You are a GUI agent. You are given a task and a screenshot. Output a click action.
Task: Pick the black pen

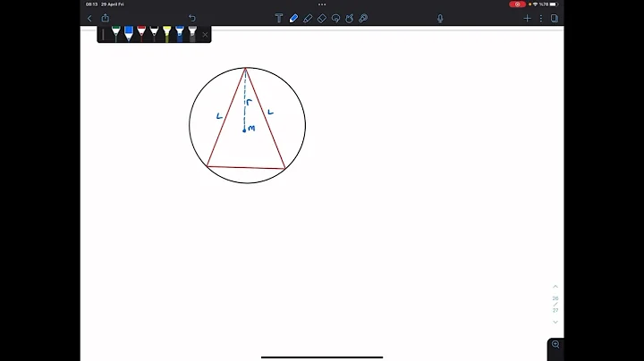(x=154, y=34)
